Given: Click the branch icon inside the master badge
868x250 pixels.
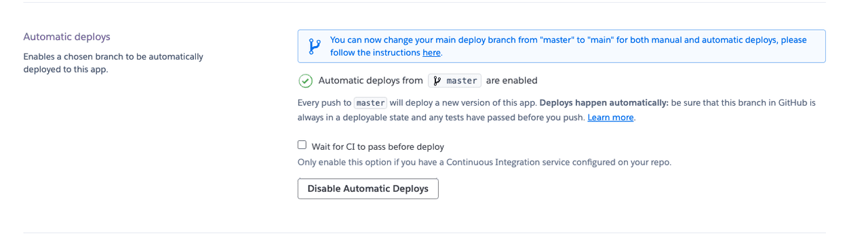Looking at the screenshot, I should [x=437, y=81].
